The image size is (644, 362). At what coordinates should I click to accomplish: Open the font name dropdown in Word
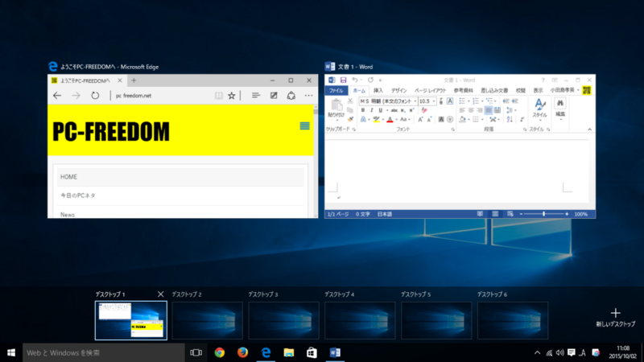pos(415,101)
